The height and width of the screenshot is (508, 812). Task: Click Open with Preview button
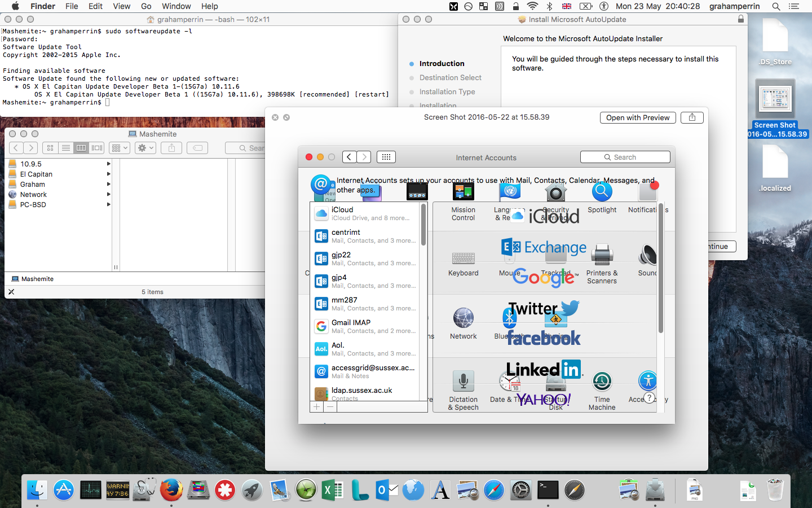[638, 117]
